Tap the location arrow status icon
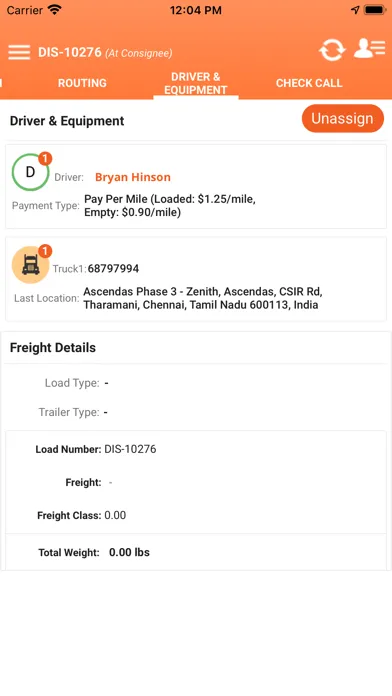Viewport: 392px width, 696px height. 355,10
